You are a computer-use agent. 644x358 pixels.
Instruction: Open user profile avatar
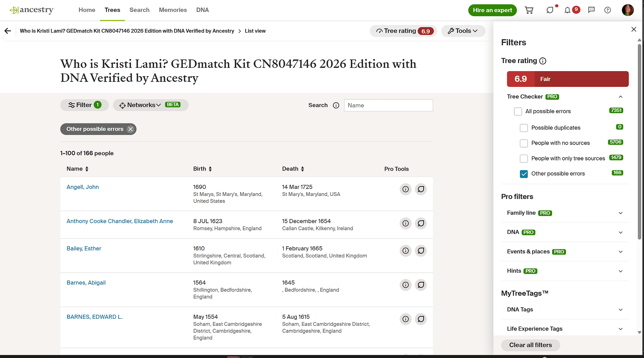628,10
